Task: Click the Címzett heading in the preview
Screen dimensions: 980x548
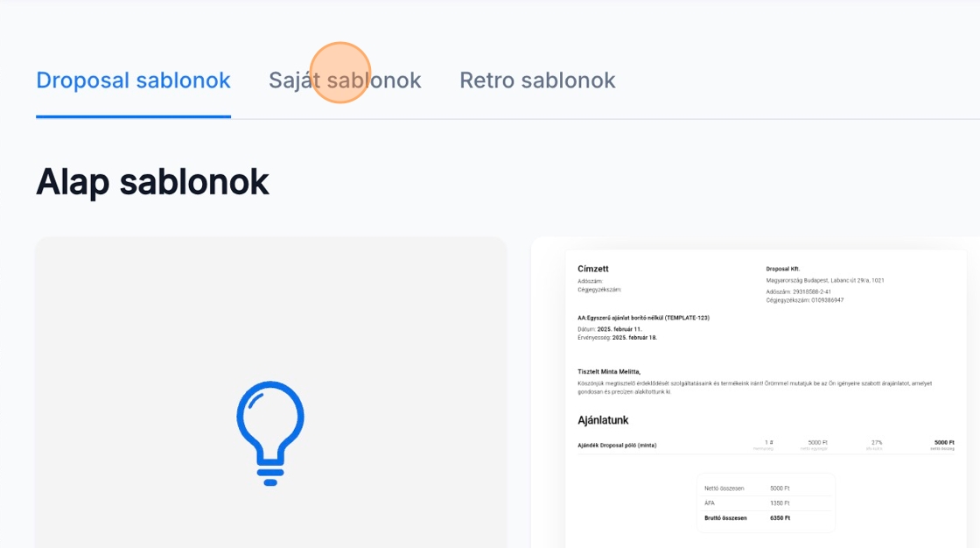Action: coord(592,269)
